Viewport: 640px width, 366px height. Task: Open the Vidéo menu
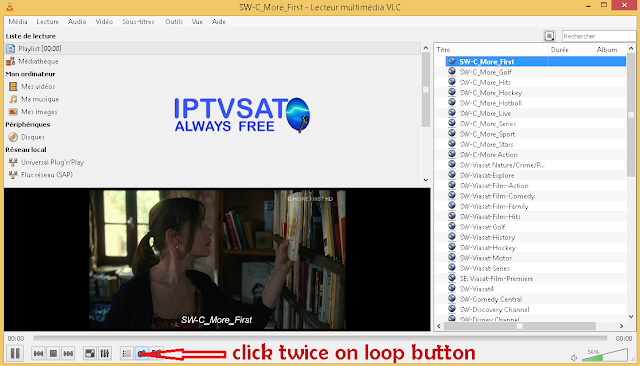click(104, 22)
